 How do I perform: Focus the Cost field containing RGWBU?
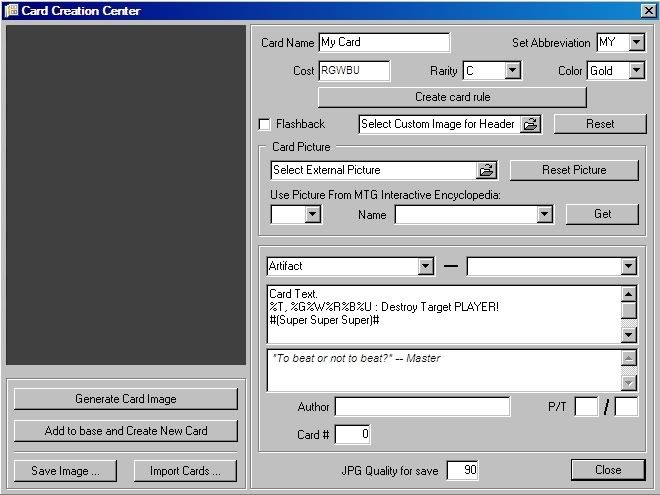click(354, 70)
